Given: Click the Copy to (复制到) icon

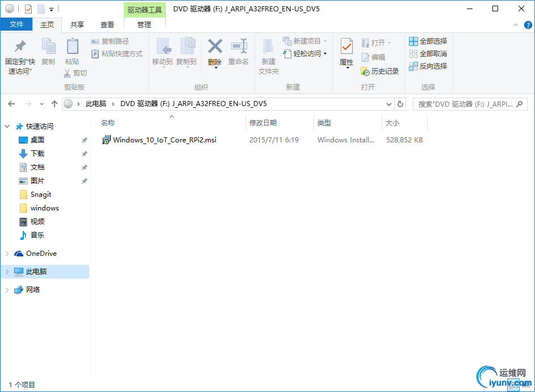Looking at the screenshot, I should coord(187,46).
